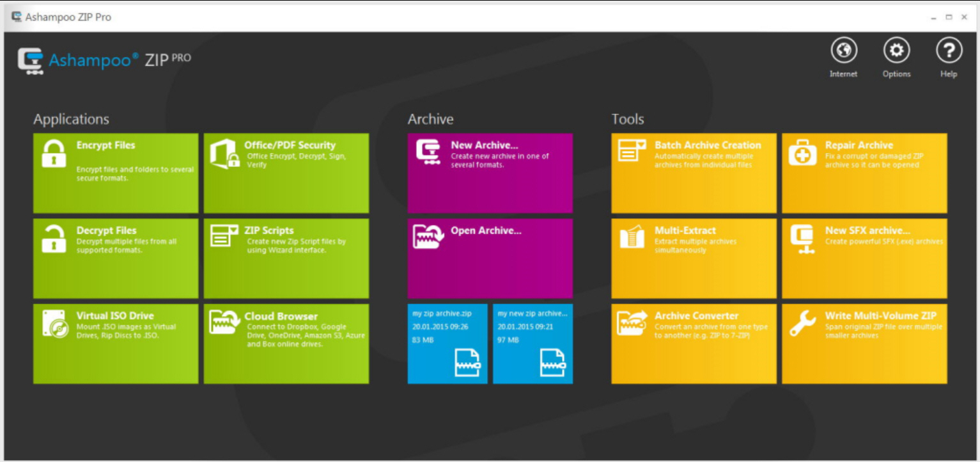Click the Multi-Extract icon

tap(632, 237)
